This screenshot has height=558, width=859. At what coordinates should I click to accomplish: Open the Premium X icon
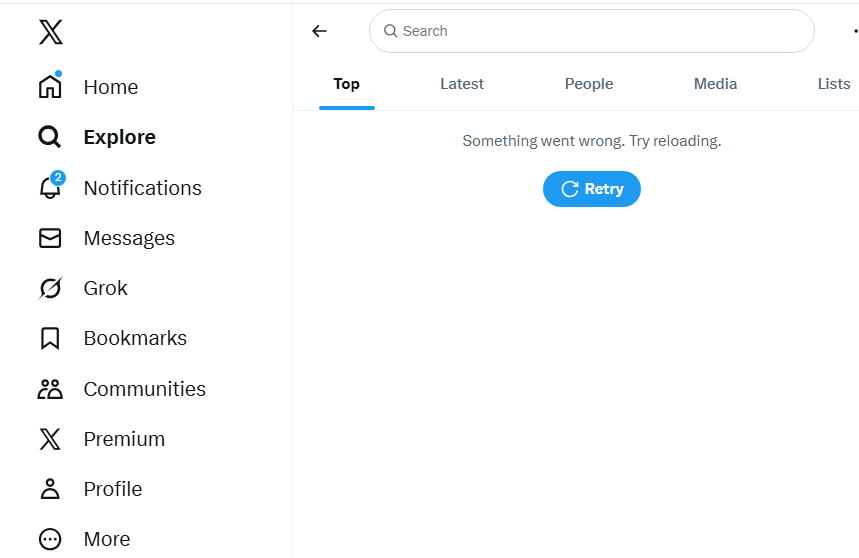[x=50, y=439]
